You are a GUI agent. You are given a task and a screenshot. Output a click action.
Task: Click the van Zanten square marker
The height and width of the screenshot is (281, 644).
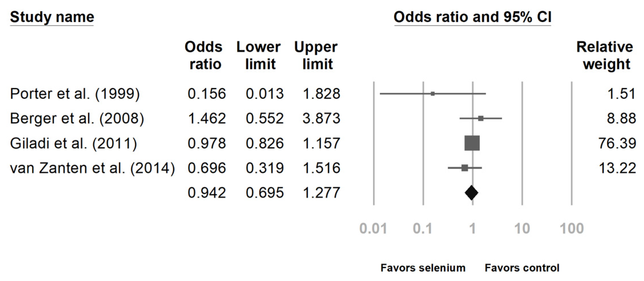465,168
